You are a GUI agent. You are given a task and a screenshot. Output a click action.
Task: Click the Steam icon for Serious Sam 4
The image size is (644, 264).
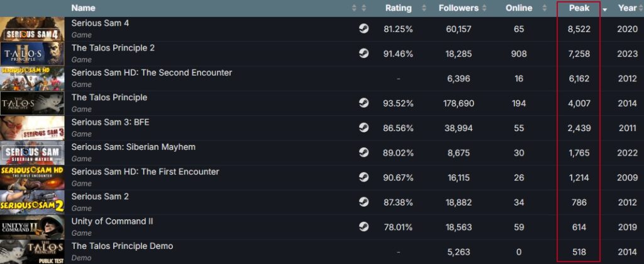click(x=364, y=29)
